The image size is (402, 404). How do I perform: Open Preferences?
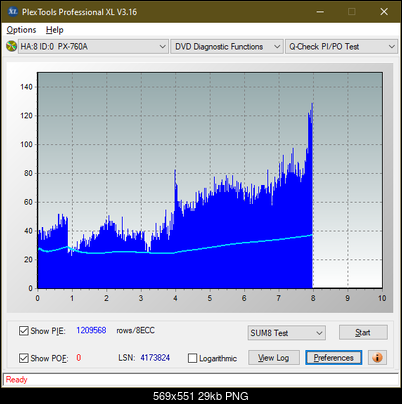(x=333, y=358)
